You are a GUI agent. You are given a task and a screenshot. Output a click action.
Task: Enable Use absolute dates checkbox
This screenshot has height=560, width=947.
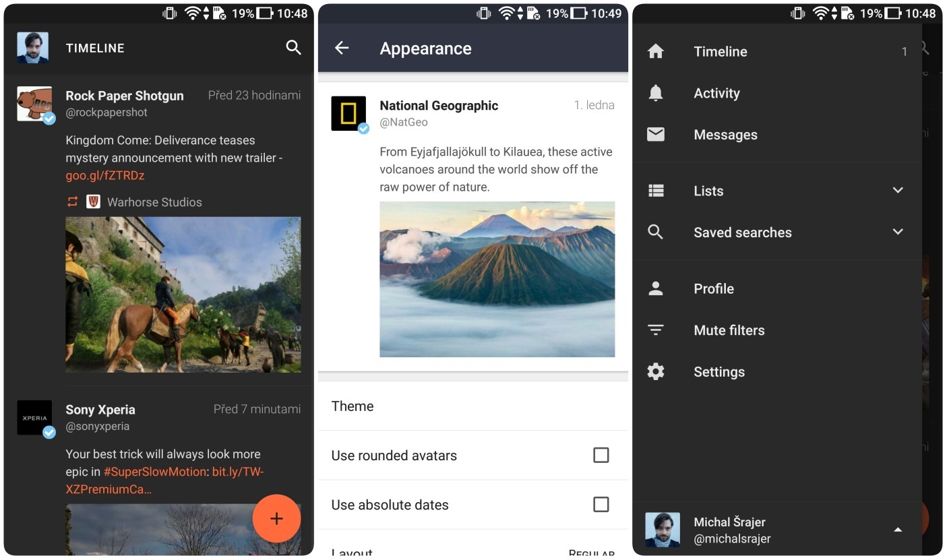[601, 505]
